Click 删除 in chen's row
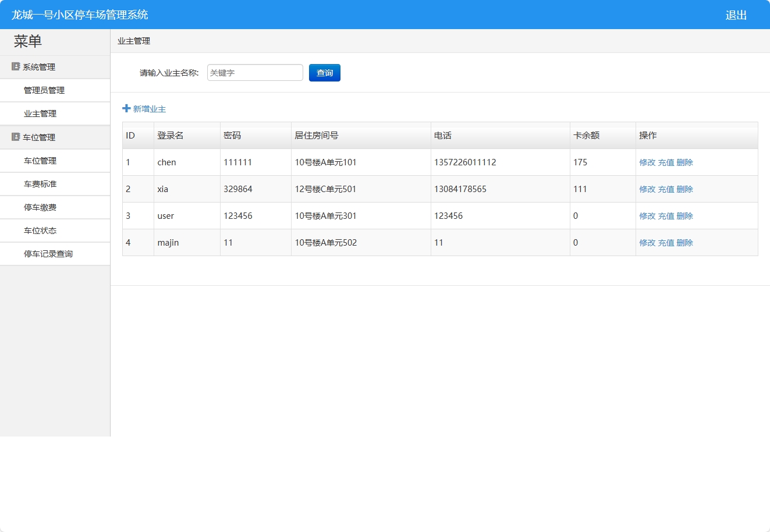 coord(684,162)
